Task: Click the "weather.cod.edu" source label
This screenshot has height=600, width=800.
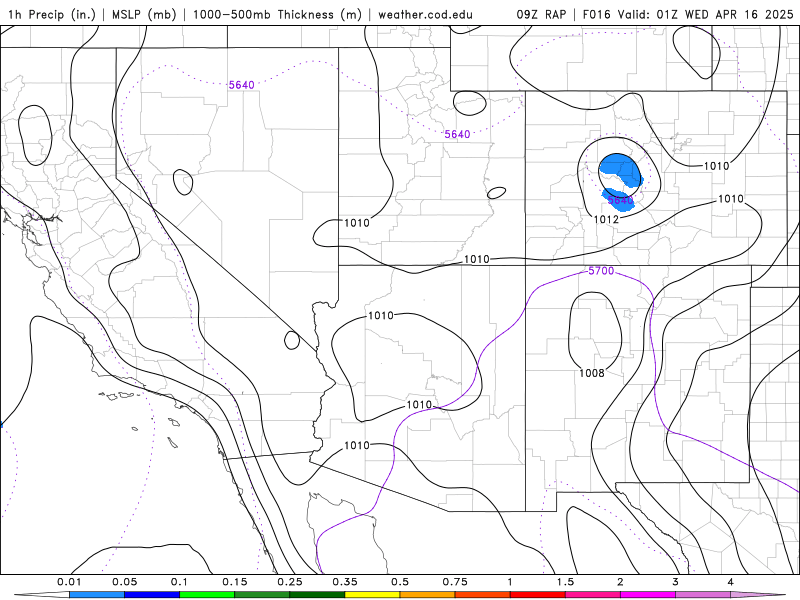Action: [x=425, y=14]
